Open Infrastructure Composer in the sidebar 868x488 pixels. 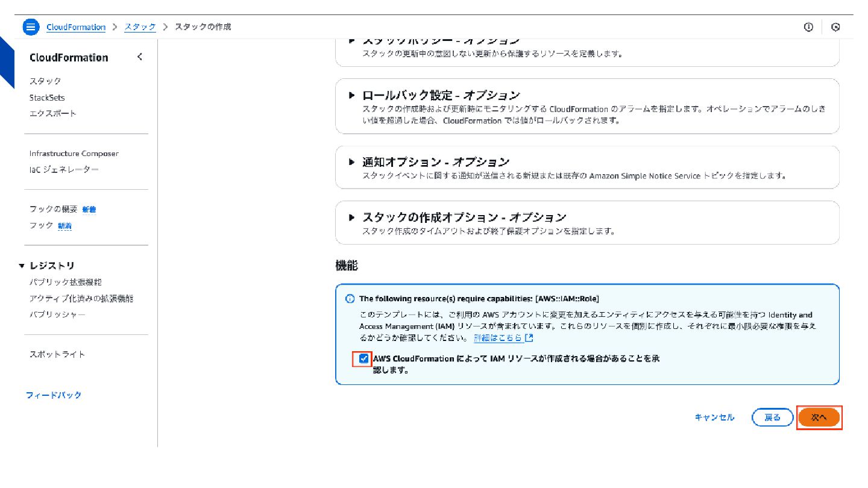coord(74,154)
